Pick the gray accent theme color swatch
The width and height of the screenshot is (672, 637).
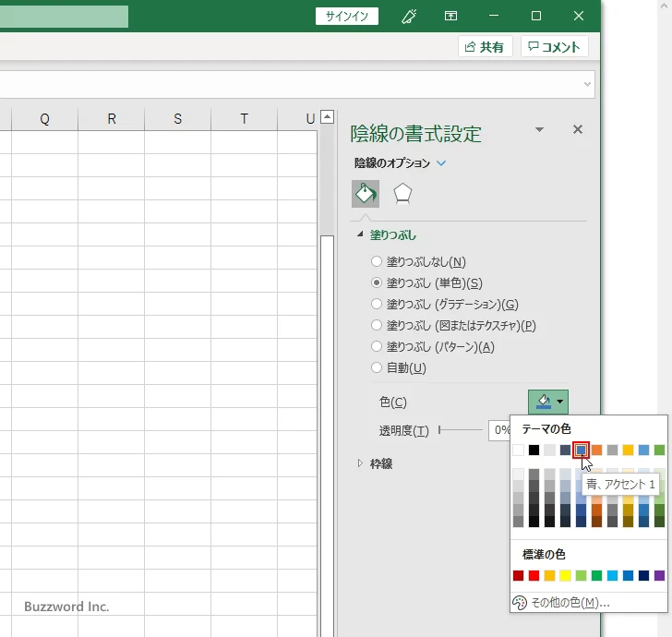[x=612, y=451]
